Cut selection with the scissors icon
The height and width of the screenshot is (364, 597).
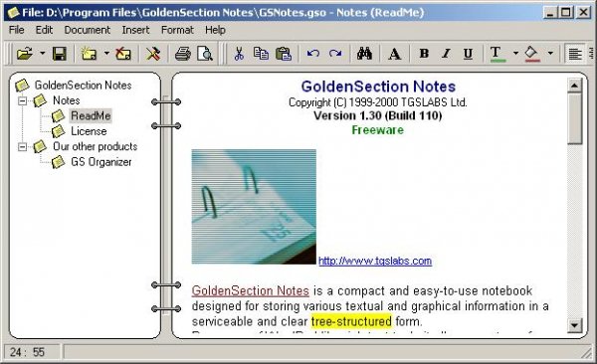[x=239, y=54]
